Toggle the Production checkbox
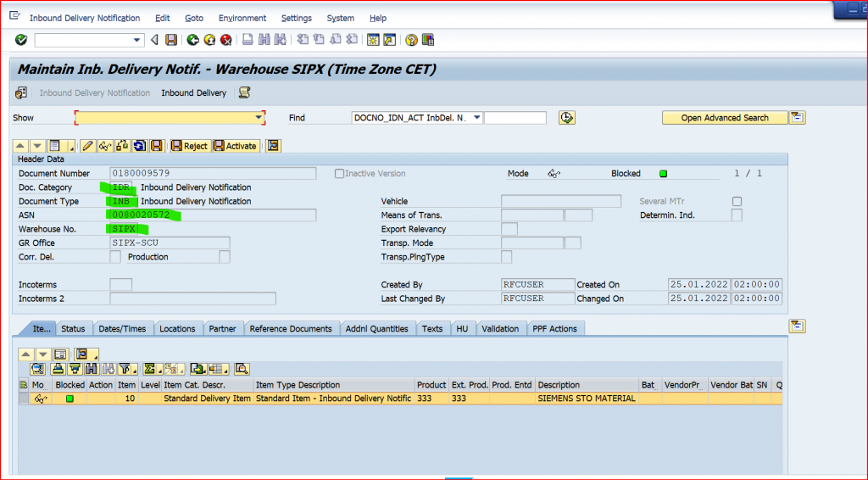The width and height of the screenshot is (868, 480). coord(224,257)
